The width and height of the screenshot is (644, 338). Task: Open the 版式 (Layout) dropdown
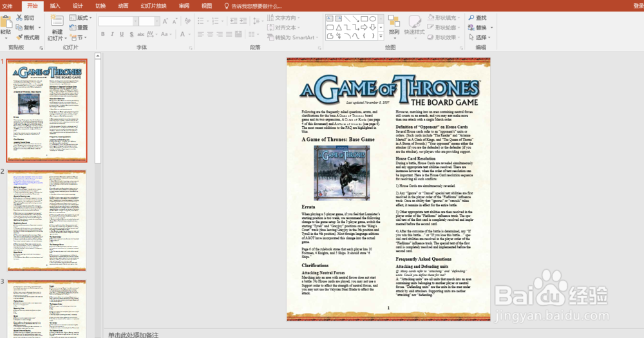(x=80, y=17)
